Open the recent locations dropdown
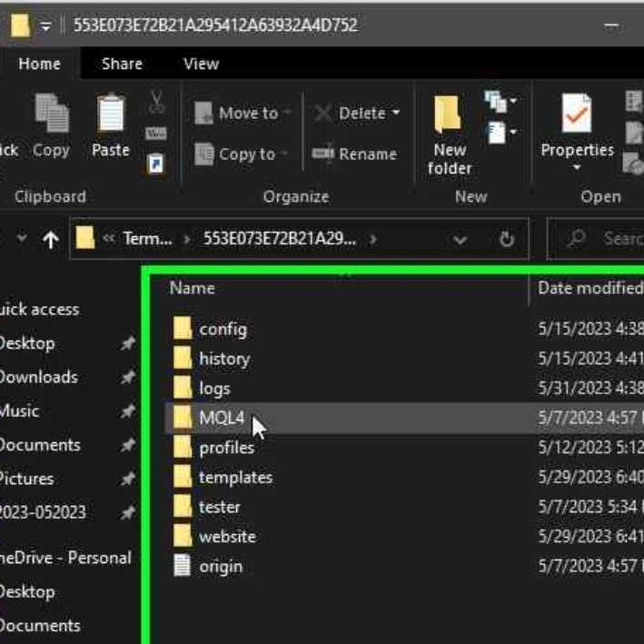This screenshot has height=644, width=644. pyautogui.click(x=22, y=238)
